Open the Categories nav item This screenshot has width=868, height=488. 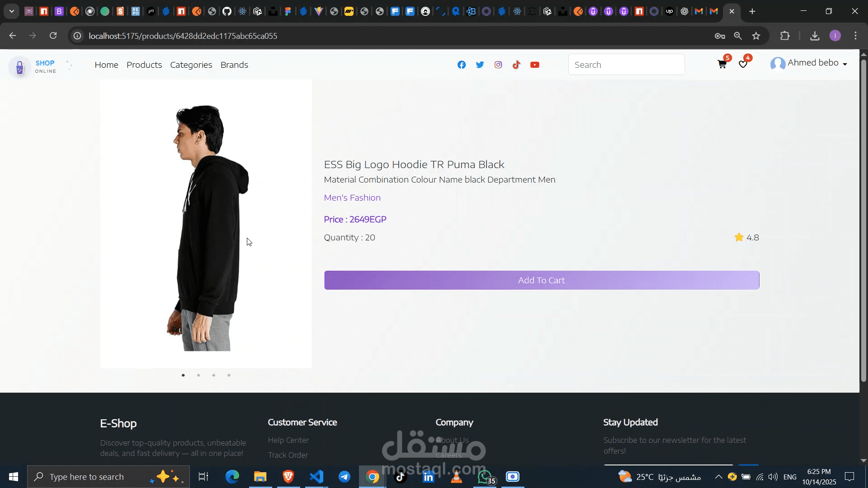pyautogui.click(x=191, y=65)
